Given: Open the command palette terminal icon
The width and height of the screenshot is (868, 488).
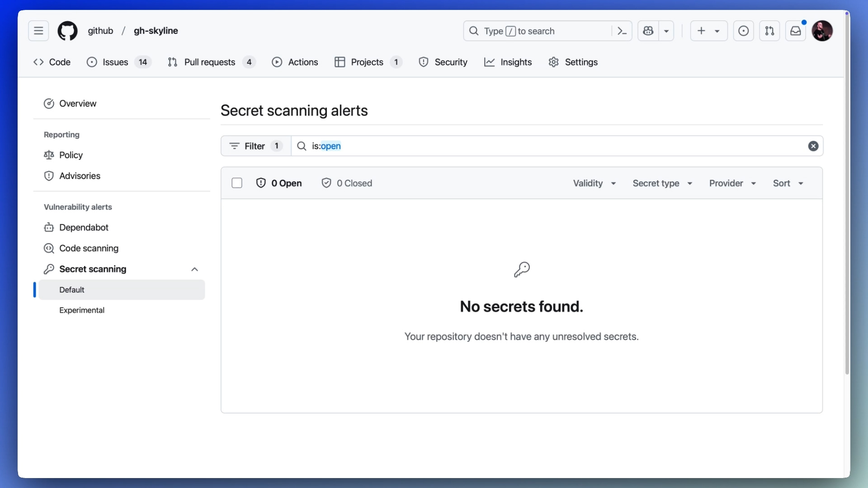Looking at the screenshot, I should click(622, 31).
